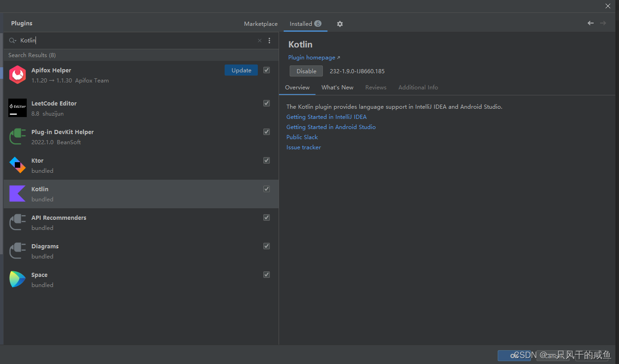Image resolution: width=619 pixels, height=364 pixels.
Task: Select the API Recommenders entry
Action: click(x=141, y=222)
